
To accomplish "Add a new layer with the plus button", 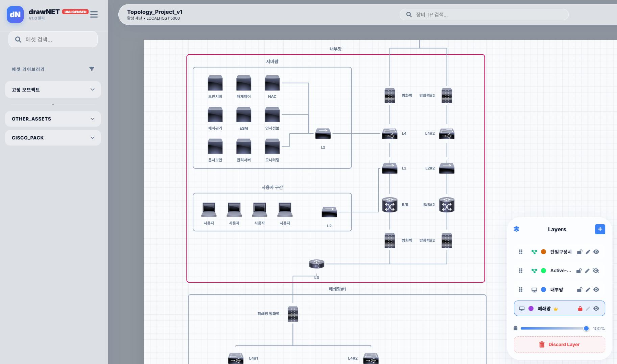I will [x=600, y=229].
